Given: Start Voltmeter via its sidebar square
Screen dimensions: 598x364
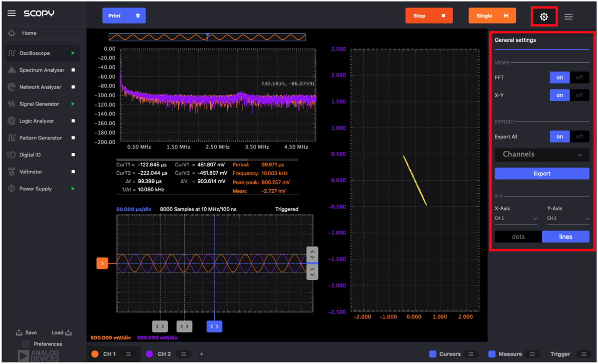Looking at the screenshot, I should [73, 172].
